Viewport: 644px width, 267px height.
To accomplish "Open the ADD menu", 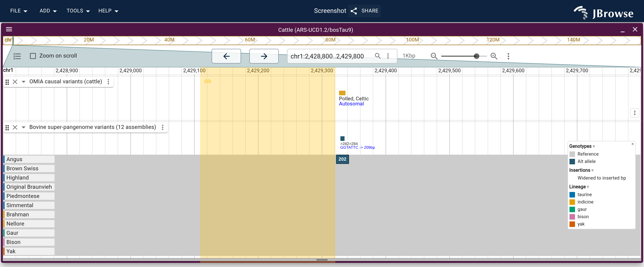I will tap(48, 11).
